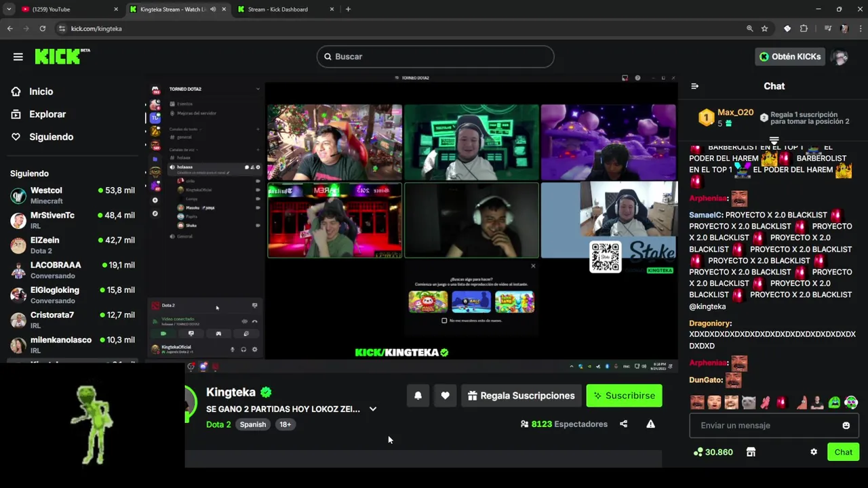Disconnect the Discord voice call in stream
868x488 pixels.
coord(254,321)
